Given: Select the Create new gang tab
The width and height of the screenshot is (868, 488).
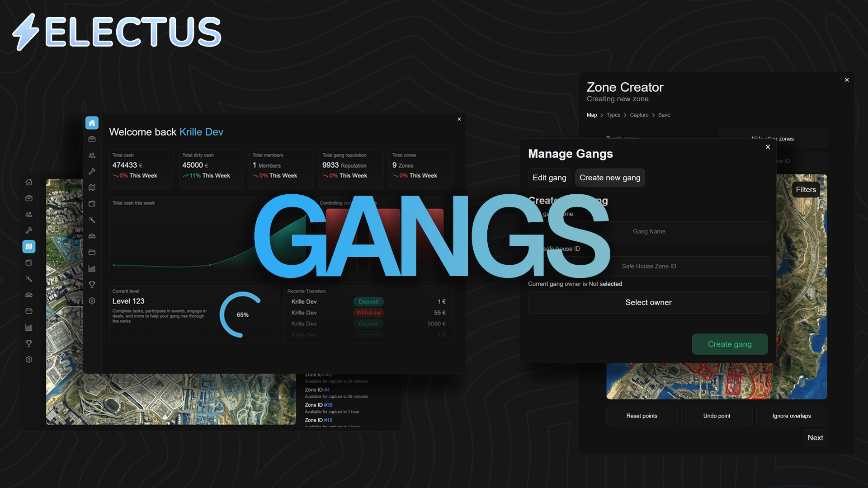Looking at the screenshot, I should pos(610,178).
